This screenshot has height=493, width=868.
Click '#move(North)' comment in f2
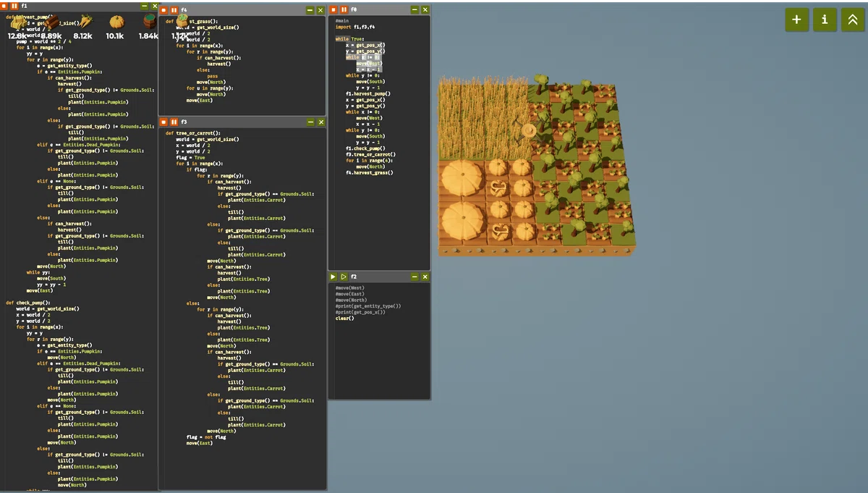(x=351, y=300)
